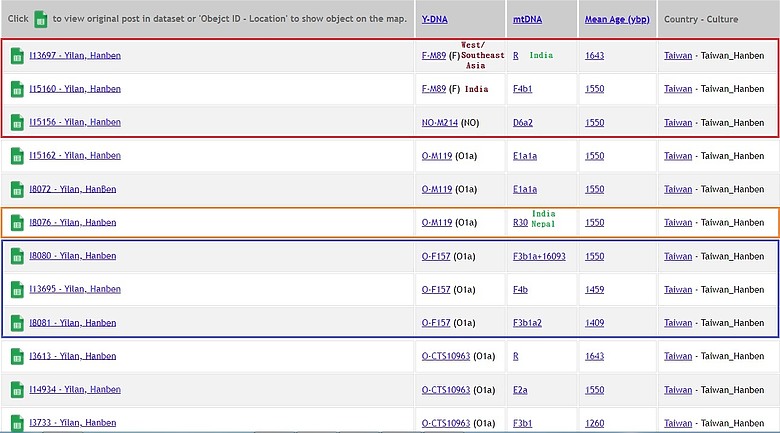780x433 pixels.
Task: Open dataset icon for I13695 row
Action: click(x=17, y=290)
